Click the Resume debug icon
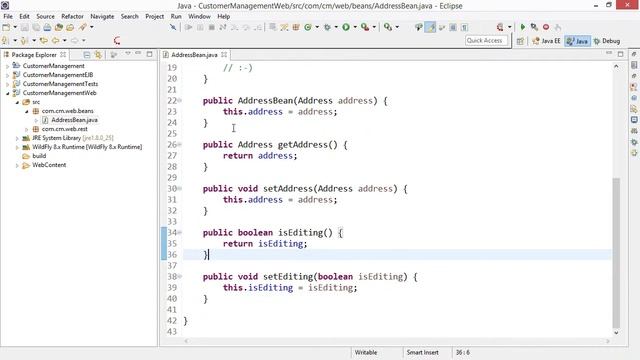This screenshot has height=360, width=640. (x=189, y=27)
